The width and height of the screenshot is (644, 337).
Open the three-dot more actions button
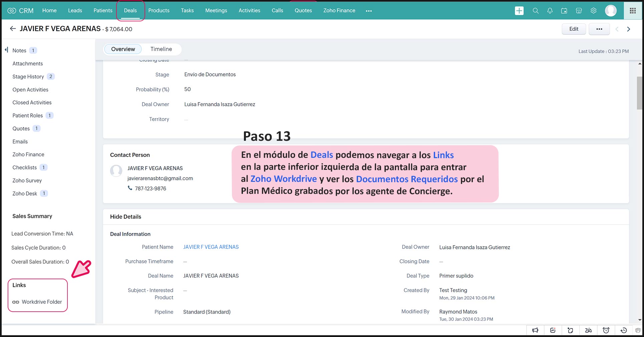tap(599, 29)
